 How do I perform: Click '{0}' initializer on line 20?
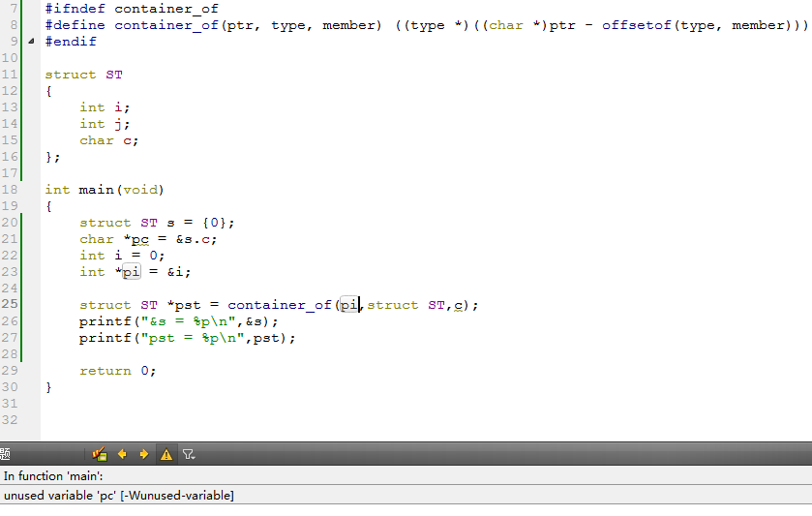pos(214,223)
